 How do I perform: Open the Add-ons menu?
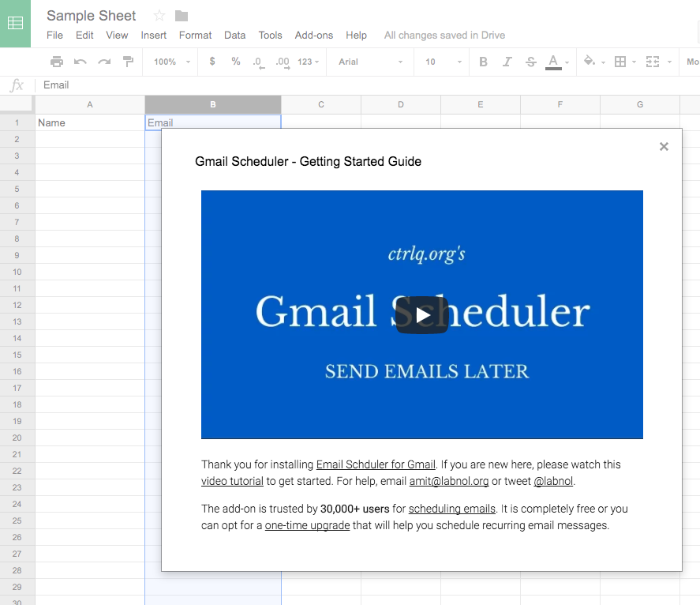point(313,36)
